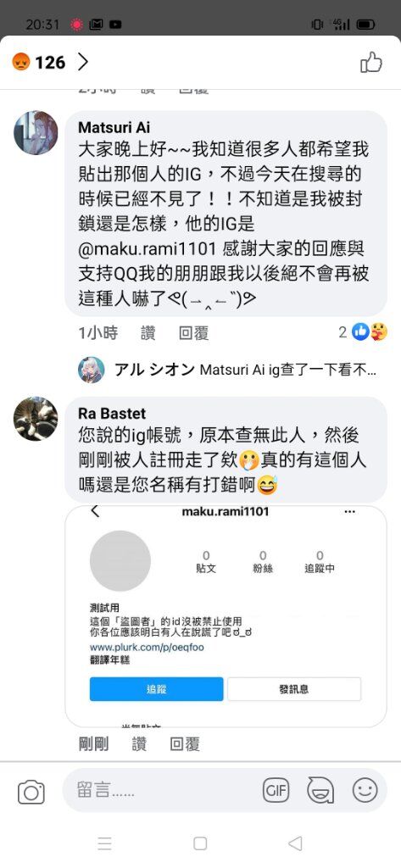Open the sticker picker icon
Image resolution: width=401 pixels, height=868 pixels.
point(320,791)
